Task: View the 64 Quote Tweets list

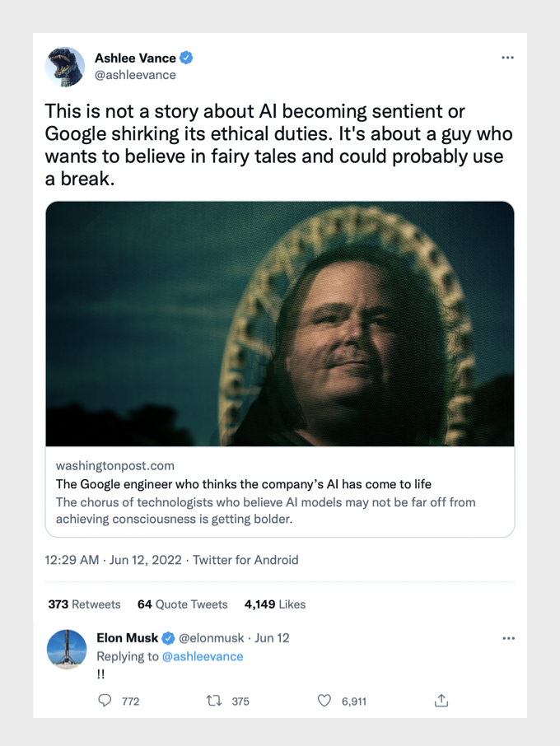Action: tap(182, 604)
